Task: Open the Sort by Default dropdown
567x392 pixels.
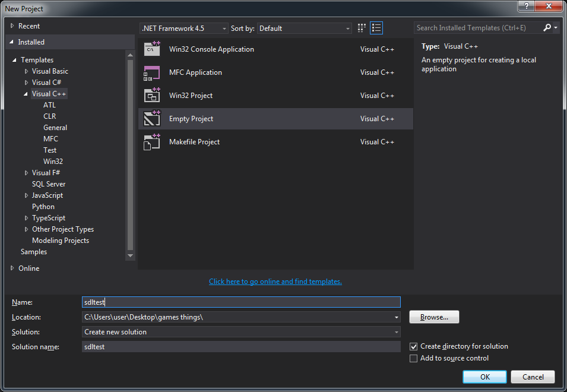Action: [305, 29]
